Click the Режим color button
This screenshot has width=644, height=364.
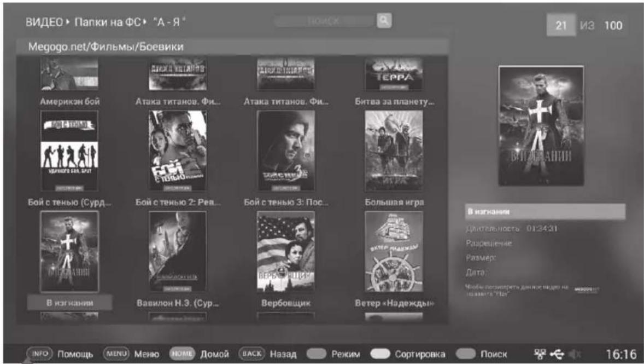click(316, 354)
